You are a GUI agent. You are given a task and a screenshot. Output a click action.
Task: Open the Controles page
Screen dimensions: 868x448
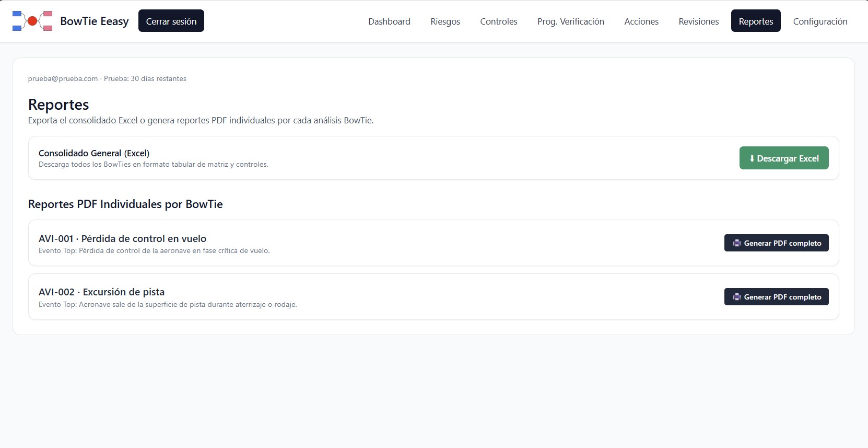coord(499,21)
